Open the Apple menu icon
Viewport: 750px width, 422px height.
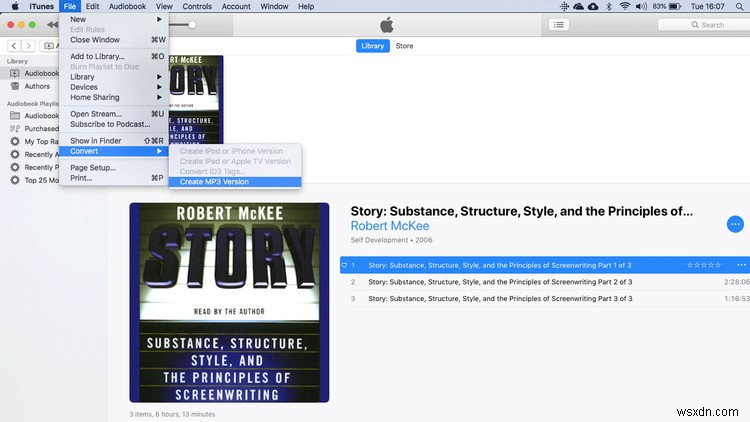[x=15, y=6]
